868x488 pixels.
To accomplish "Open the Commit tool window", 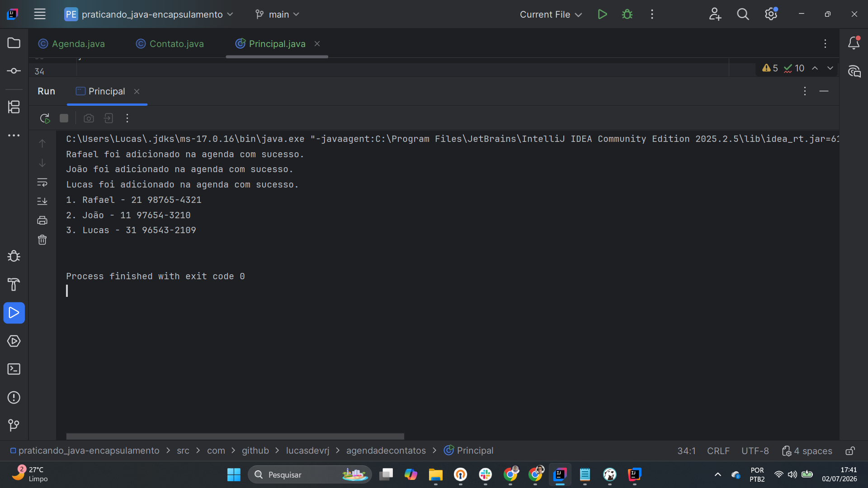I will pos(14,71).
